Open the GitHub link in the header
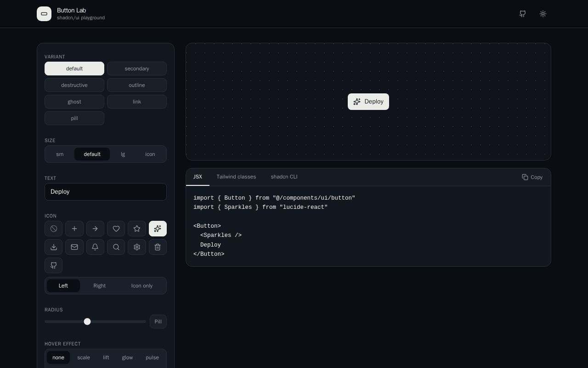 point(523,14)
